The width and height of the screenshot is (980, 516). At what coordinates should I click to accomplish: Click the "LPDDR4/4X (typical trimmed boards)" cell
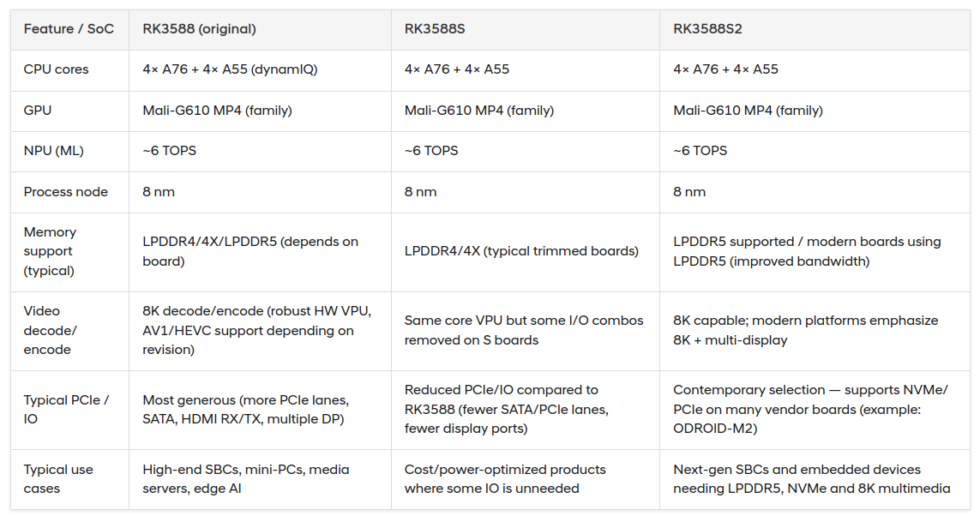pos(521,251)
